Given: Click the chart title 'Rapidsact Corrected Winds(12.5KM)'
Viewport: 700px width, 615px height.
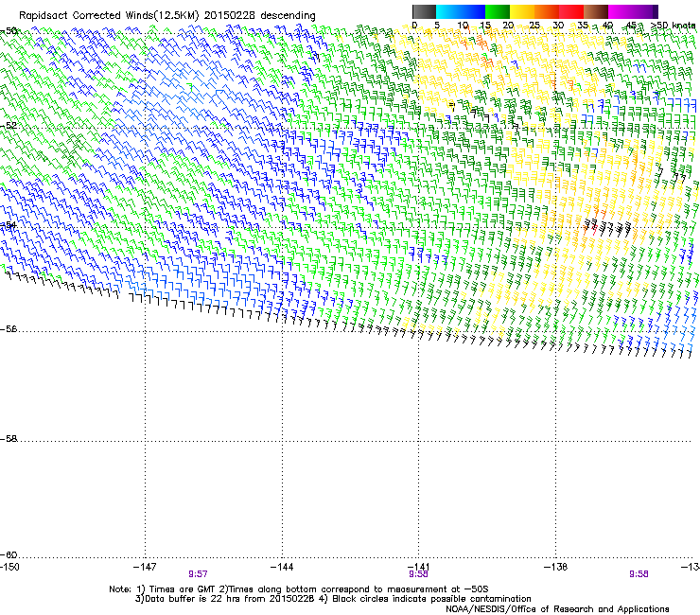Looking at the screenshot, I should (x=109, y=16).
